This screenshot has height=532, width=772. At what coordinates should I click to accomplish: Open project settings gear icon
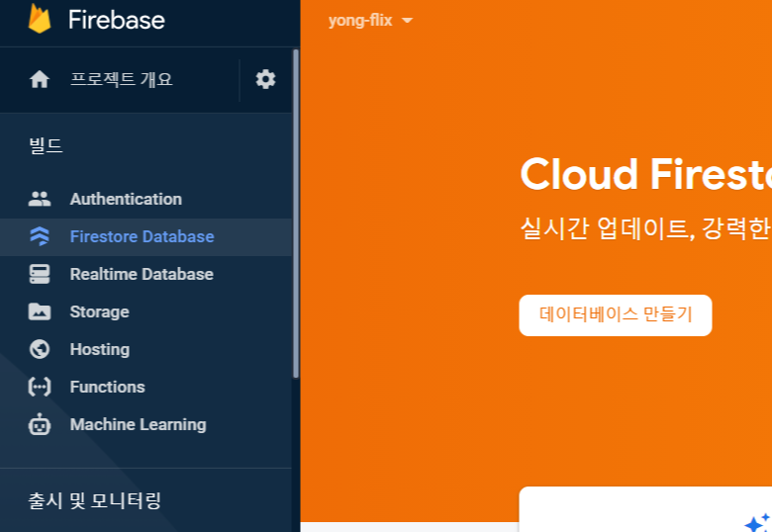click(265, 79)
